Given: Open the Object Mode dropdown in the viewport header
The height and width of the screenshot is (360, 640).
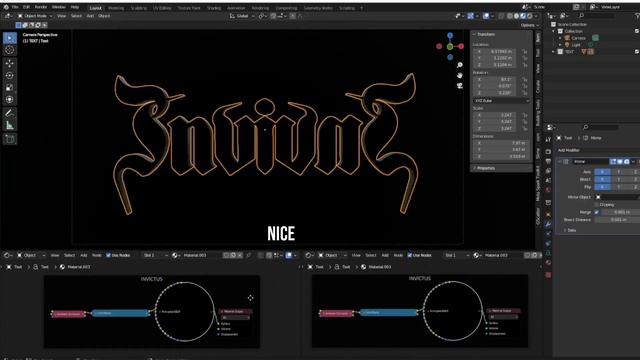Looking at the screenshot, I should click(35, 16).
